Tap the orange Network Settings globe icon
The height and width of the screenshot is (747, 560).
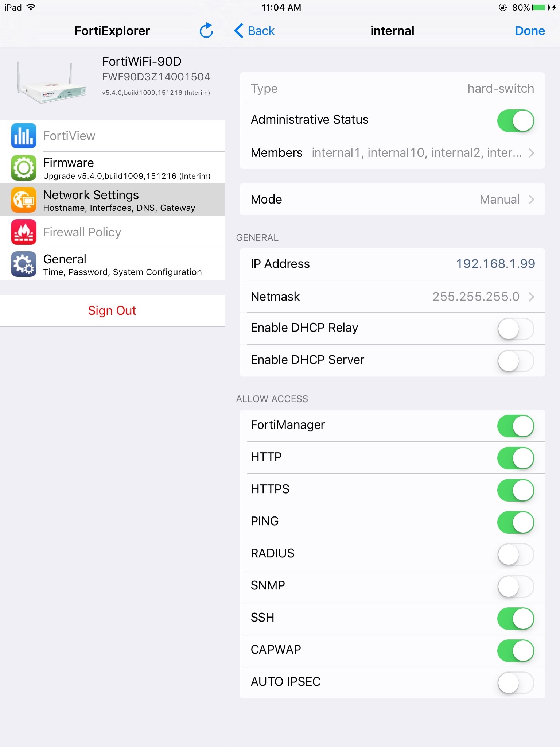[24, 200]
